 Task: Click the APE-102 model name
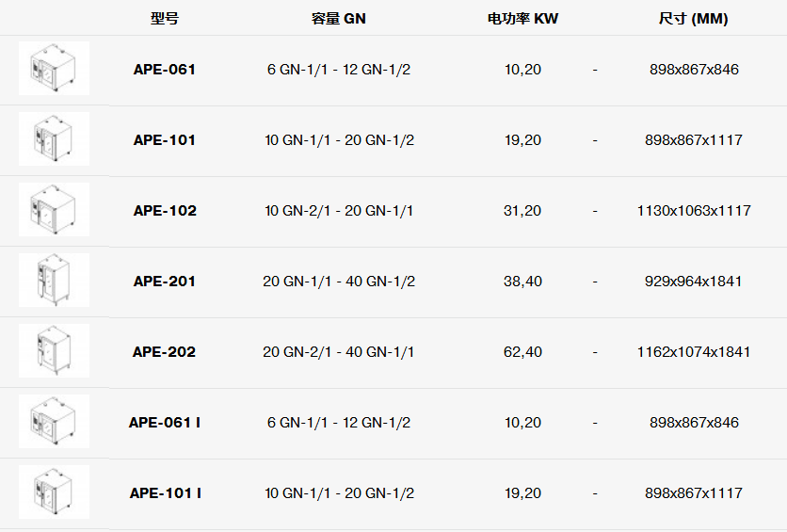coord(165,211)
